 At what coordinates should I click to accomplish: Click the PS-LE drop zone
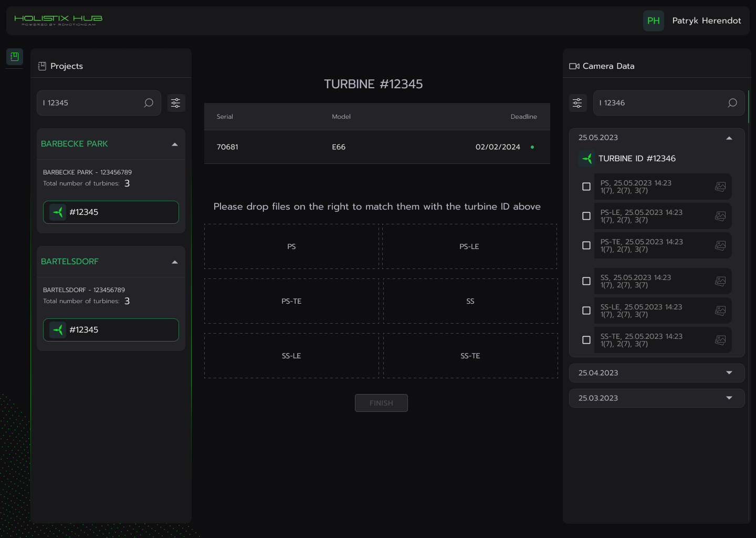pos(469,246)
